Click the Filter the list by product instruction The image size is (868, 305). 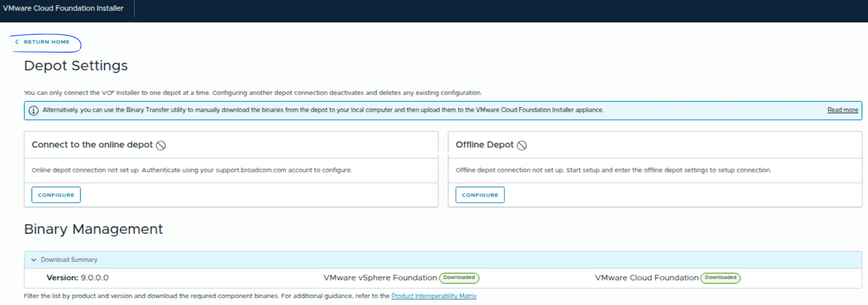(x=207, y=296)
